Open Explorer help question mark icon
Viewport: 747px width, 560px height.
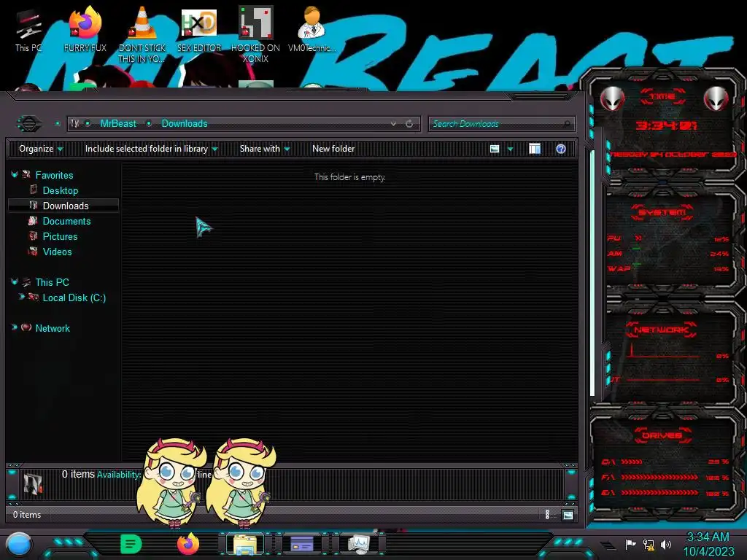click(561, 149)
